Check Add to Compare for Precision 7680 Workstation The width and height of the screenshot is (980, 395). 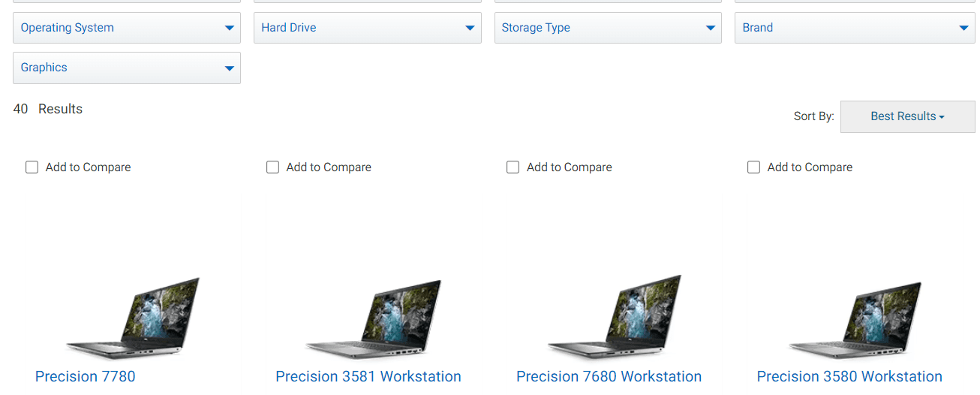(513, 167)
